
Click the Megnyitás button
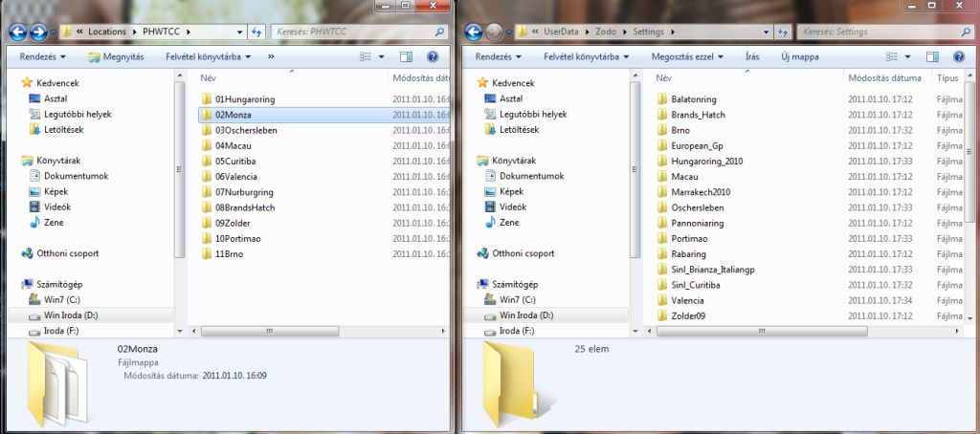coord(116,56)
